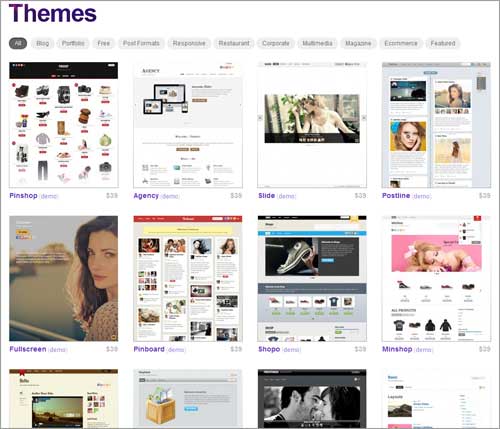Open the Shopo demo link

pos(292,350)
